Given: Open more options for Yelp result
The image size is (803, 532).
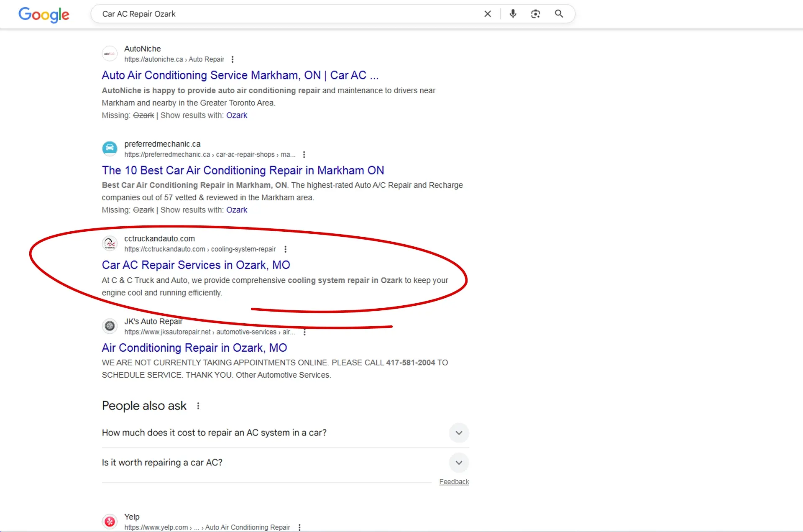Looking at the screenshot, I should (x=299, y=527).
